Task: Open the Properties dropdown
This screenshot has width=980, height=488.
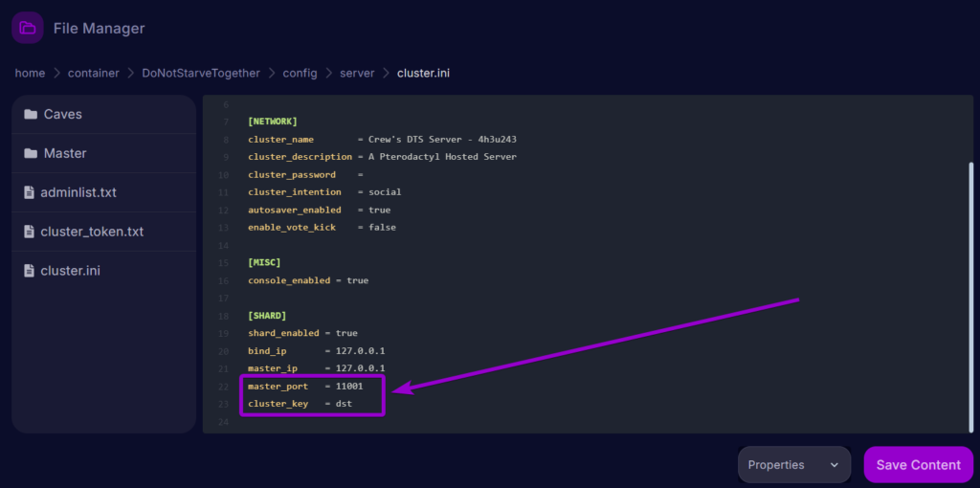Action: coord(793,465)
